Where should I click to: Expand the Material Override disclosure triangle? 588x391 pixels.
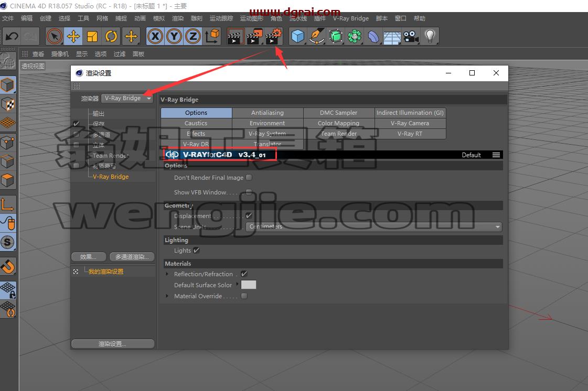click(167, 296)
